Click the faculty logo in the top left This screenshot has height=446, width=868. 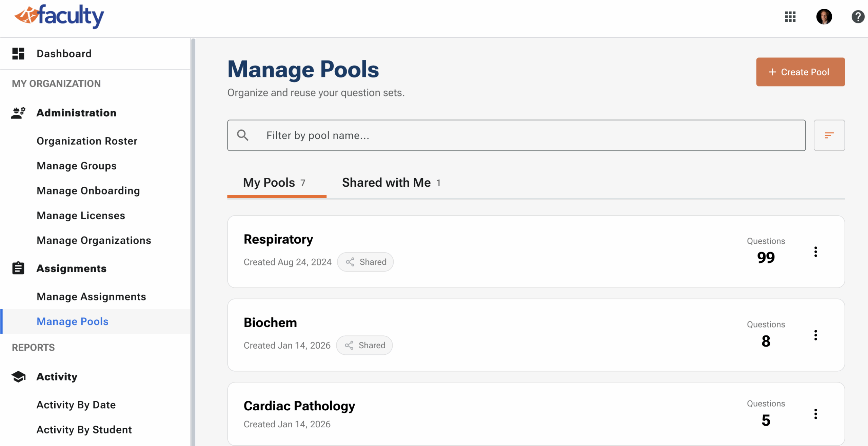pyautogui.click(x=59, y=16)
